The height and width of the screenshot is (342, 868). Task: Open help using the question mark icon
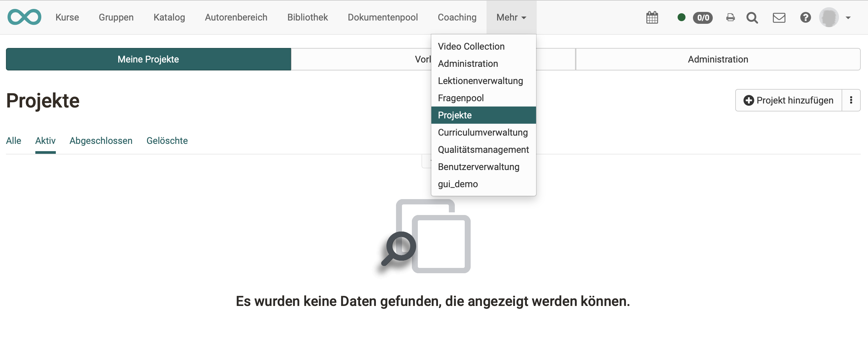click(x=806, y=17)
